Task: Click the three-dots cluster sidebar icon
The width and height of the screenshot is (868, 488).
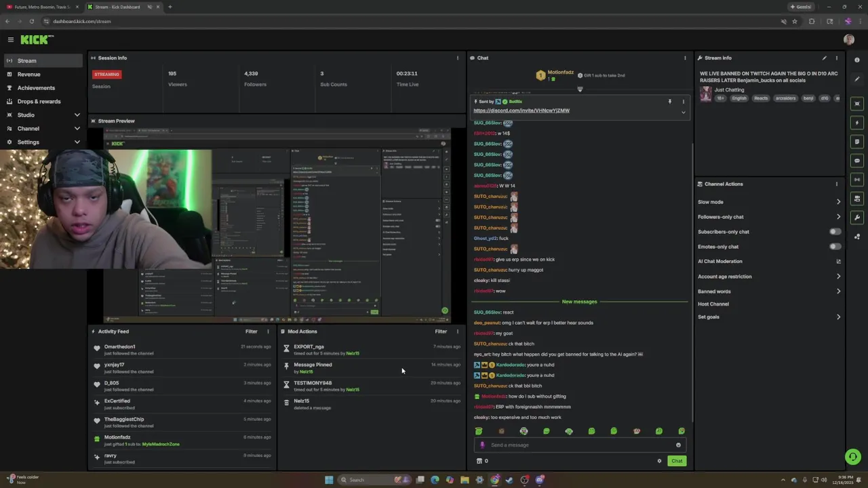Action: (x=857, y=237)
